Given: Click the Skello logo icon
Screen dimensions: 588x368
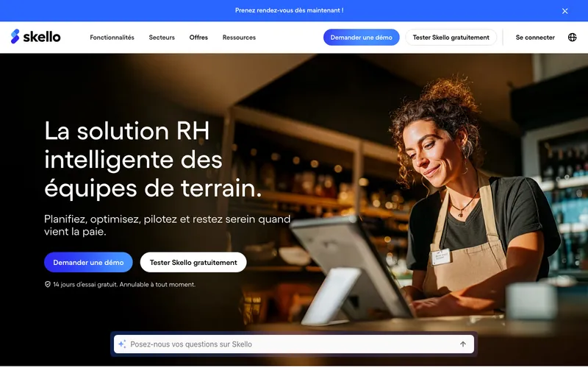Looking at the screenshot, I should click(x=15, y=36).
